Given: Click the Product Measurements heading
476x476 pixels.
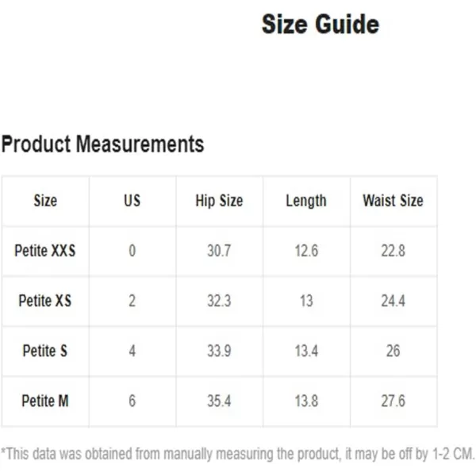Looking at the screenshot, I should click(102, 144).
